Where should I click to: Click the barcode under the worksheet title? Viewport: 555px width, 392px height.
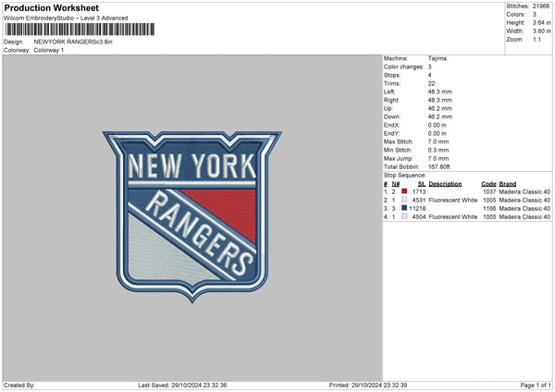pos(80,30)
